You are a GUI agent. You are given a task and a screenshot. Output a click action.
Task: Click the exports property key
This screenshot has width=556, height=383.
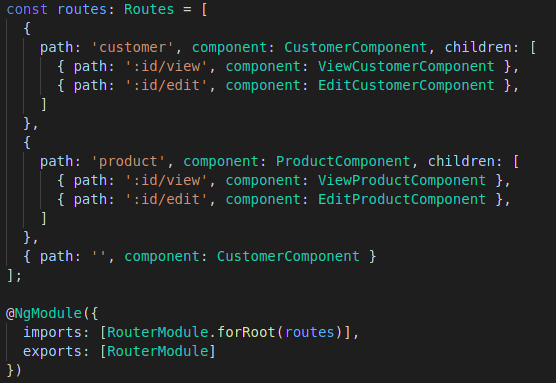pos(52,351)
